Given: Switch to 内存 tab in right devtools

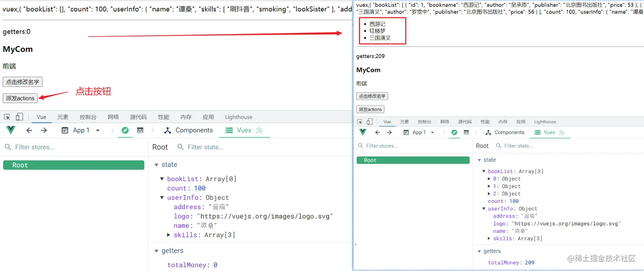Looking at the screenshot, I should click(503, 122).
